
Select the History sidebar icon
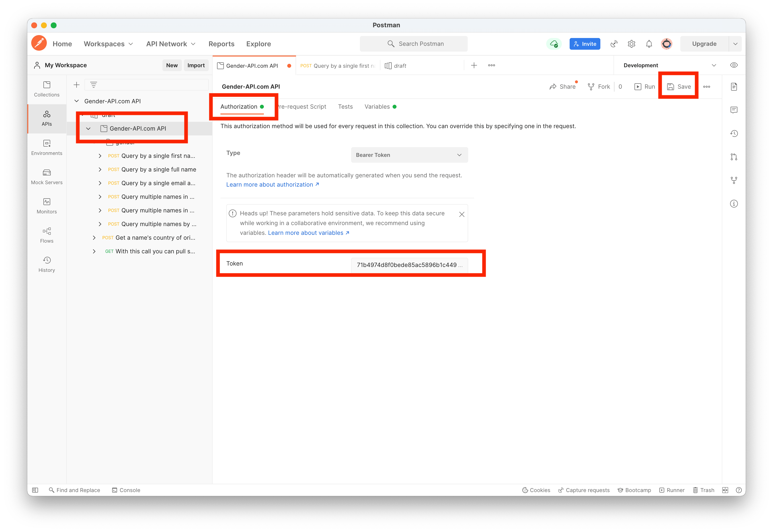(46, 260)
